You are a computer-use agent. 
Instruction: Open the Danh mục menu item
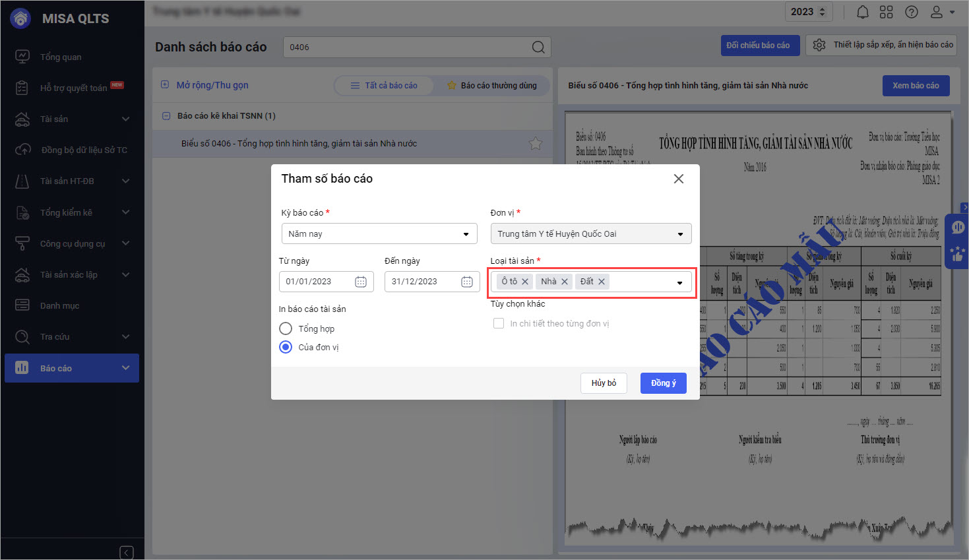point(72,305)
